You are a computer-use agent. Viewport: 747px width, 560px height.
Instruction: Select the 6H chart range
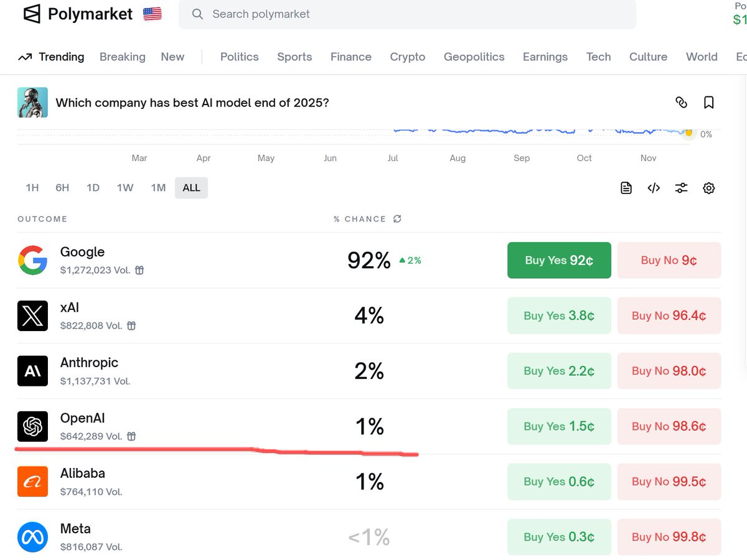(x=62, y=187)
